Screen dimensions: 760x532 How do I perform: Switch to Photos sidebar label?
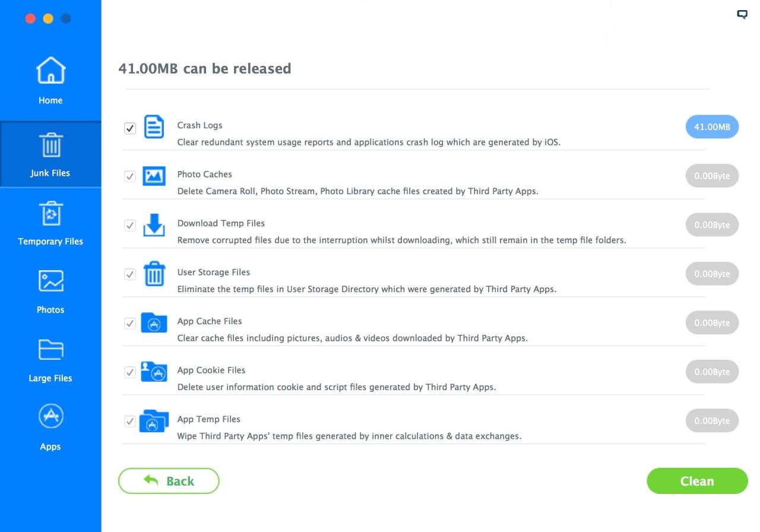tap(50, 309)
